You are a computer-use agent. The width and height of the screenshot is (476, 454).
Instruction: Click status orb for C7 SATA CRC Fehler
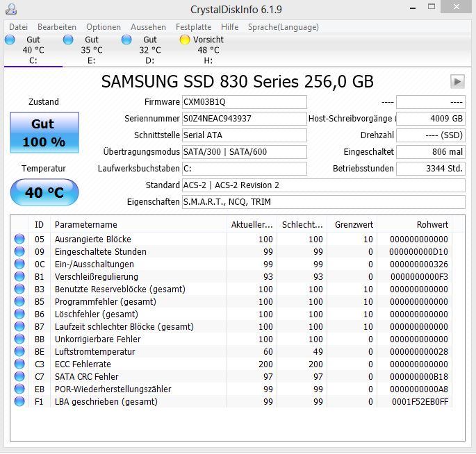point(19,376)
